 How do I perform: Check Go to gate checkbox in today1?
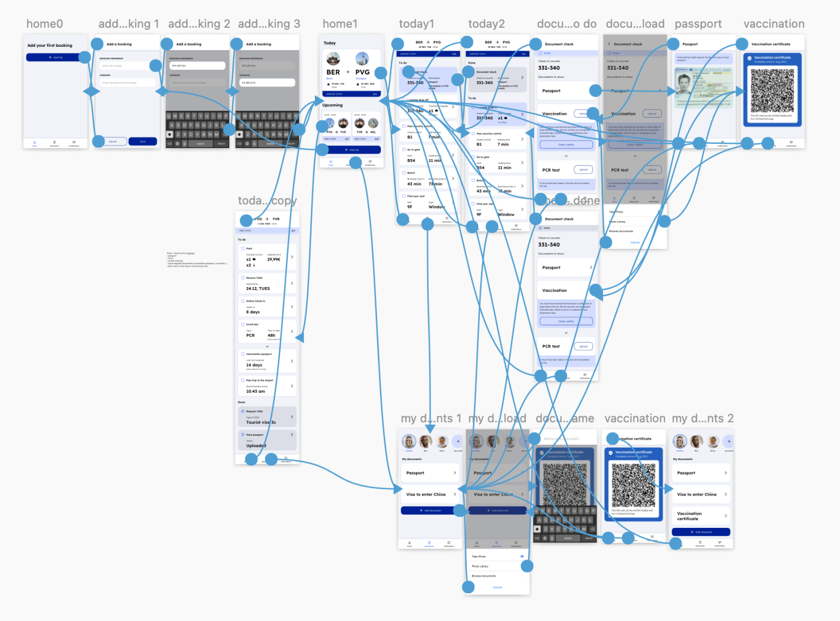pyautogui.click(x=404, y=149)
